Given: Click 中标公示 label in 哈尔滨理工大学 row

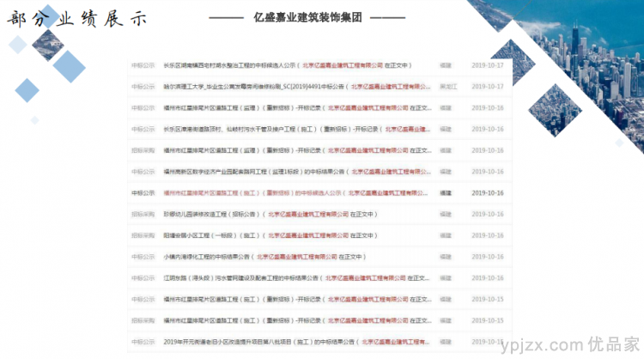Looking at the screenshot, I should 143,87.
